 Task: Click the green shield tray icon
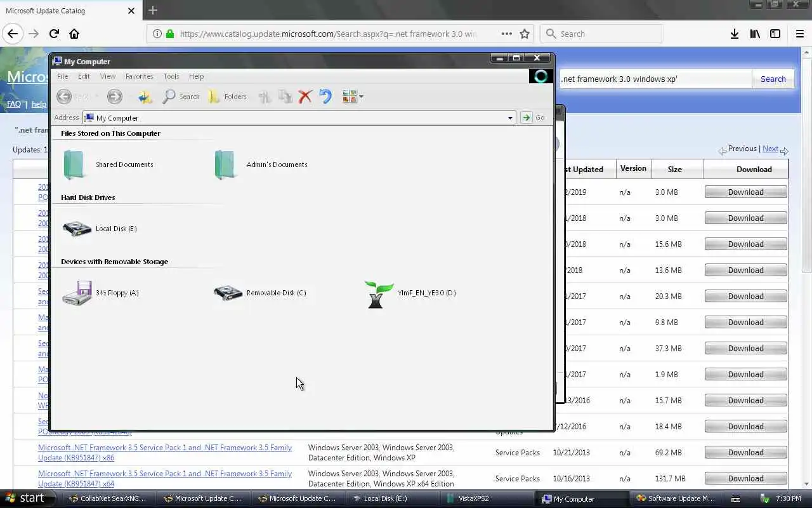coord(765,498)
